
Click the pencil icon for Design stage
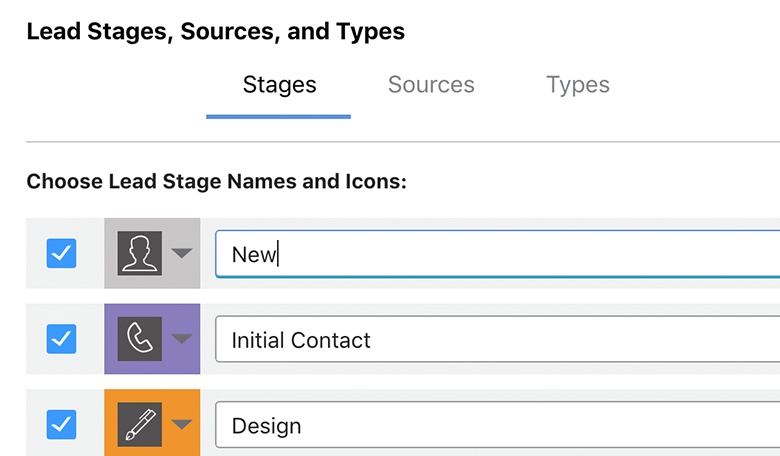coord(140,425)
